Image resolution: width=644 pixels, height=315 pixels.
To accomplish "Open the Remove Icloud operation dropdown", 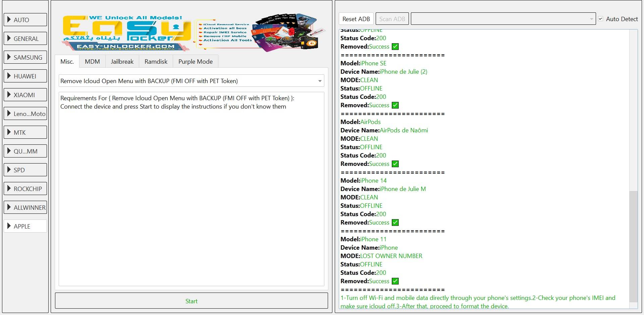I will (192, 81).
